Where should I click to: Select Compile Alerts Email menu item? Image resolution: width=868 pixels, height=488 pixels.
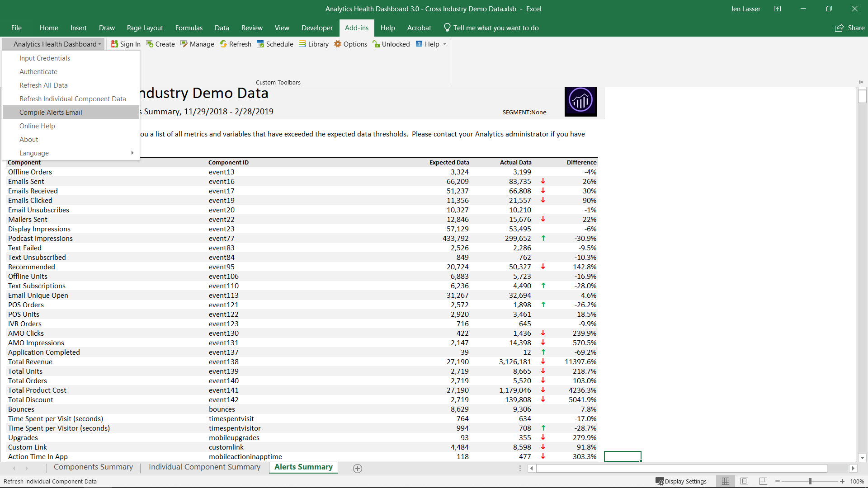(51, 112)
